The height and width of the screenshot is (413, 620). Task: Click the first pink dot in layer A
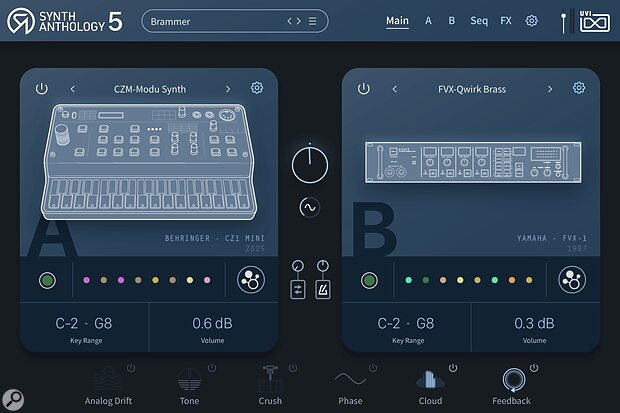[87, 280]
